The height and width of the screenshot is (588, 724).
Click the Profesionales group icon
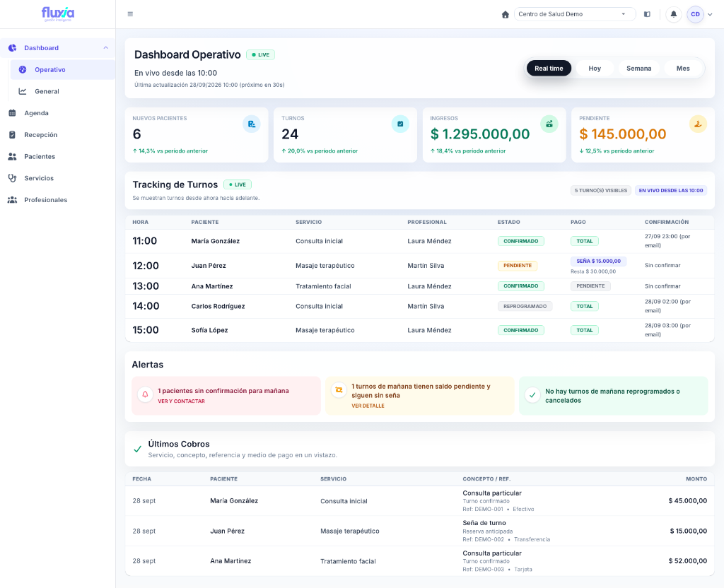[x=13, y=200]
